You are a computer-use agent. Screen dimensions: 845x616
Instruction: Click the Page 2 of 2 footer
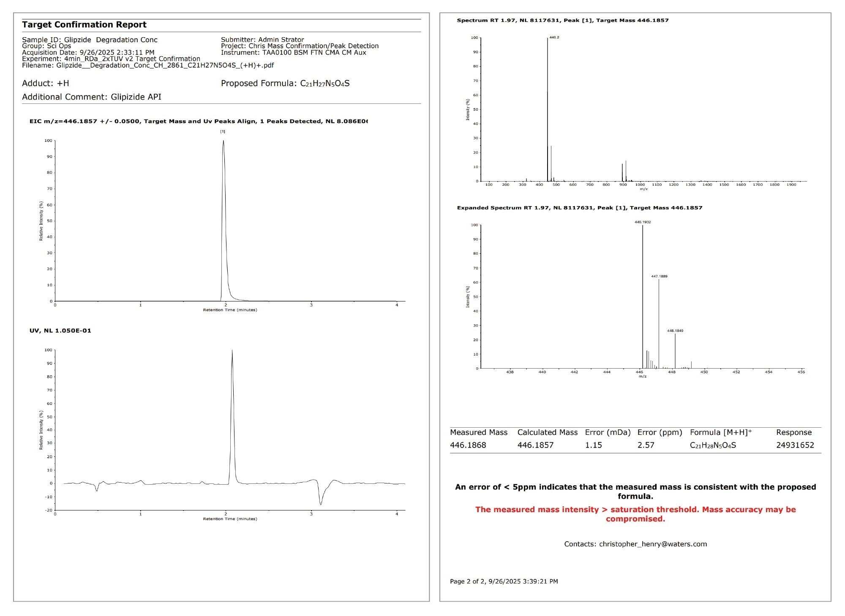point(504,581)
